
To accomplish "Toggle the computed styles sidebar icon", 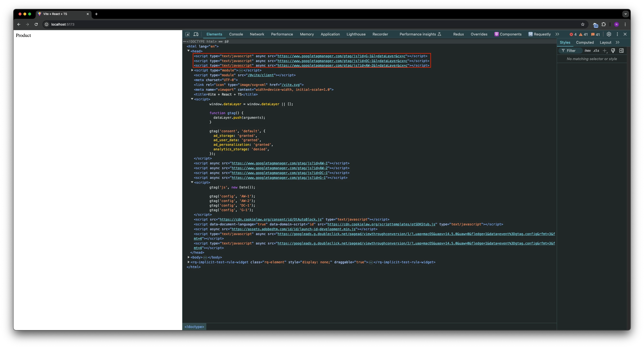I will point(621,51).
